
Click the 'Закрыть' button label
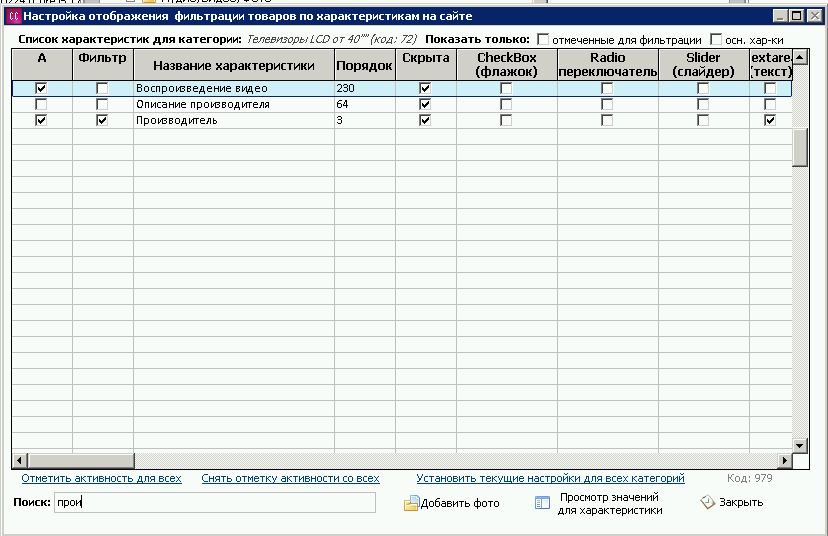[x=741, y=502]
